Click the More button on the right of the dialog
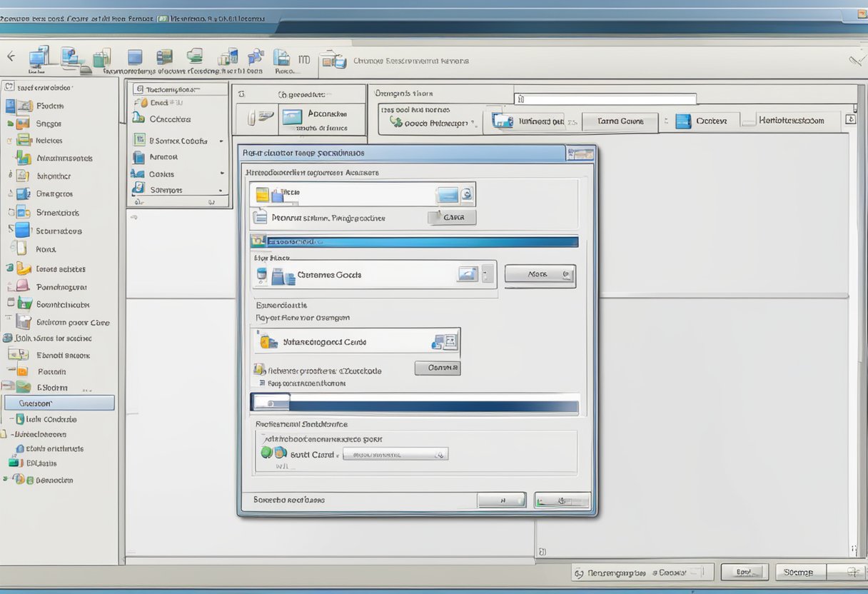868x594 pixels. pos(540,275)
